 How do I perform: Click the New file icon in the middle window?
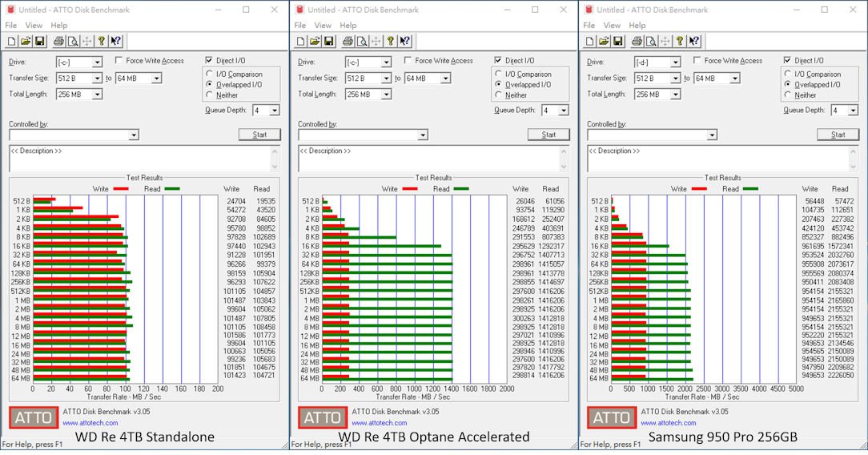[300, 41]
